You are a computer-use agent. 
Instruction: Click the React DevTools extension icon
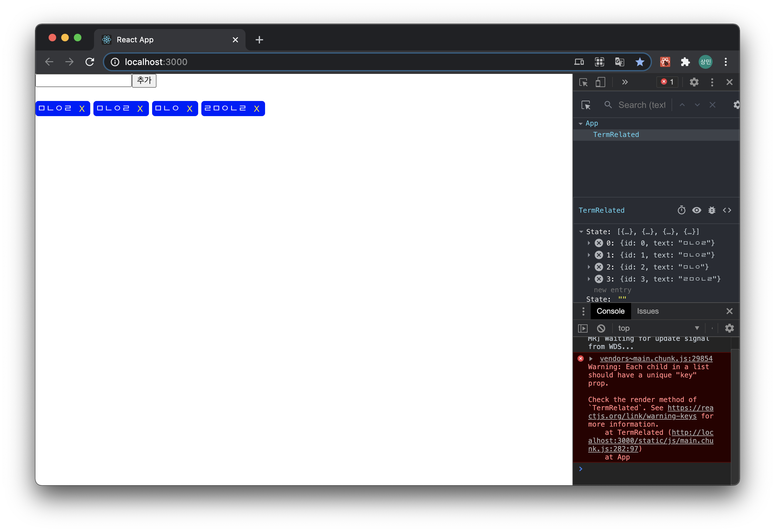tap(665, 62)
